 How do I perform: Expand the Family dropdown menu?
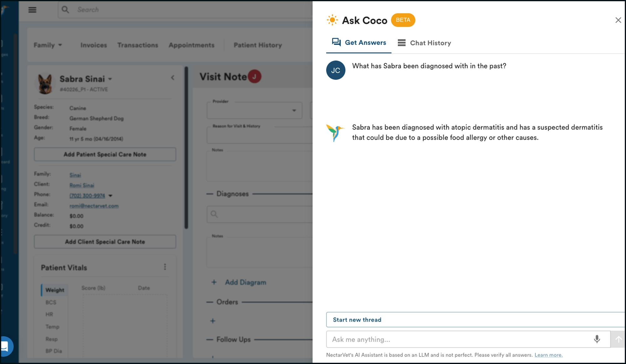coord(48,45)
